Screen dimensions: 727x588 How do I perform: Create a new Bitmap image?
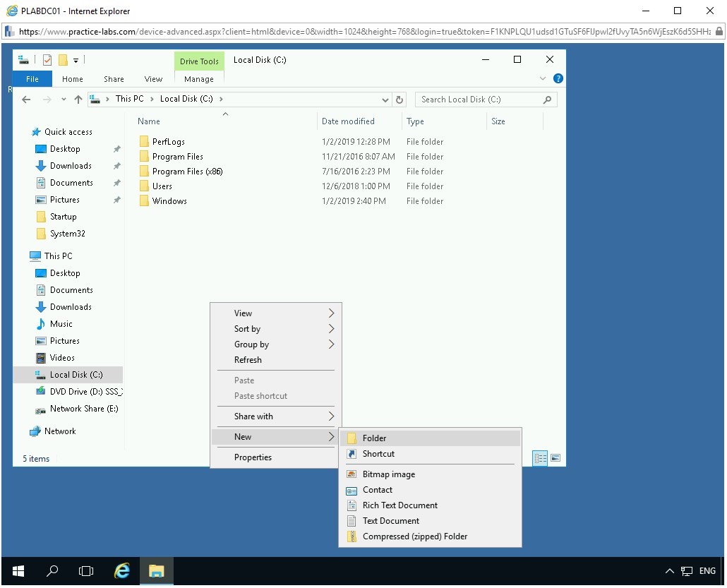click(430, 474)
